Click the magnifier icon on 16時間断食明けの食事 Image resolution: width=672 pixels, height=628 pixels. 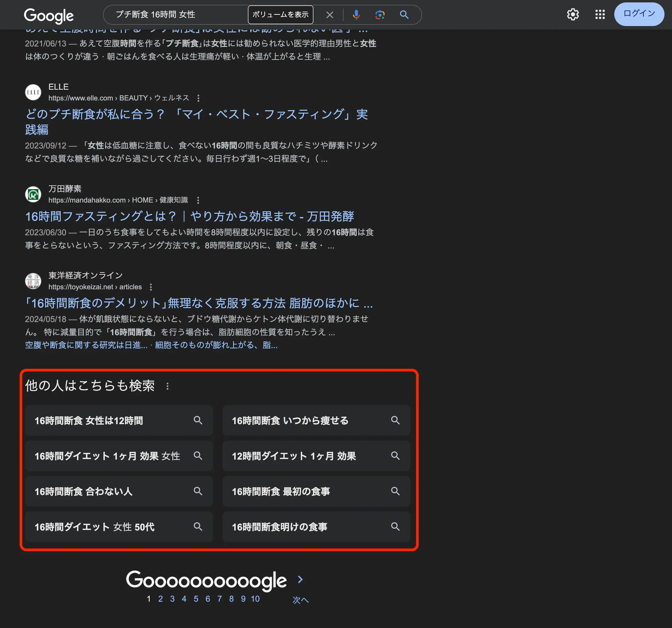tap(396, 527)
